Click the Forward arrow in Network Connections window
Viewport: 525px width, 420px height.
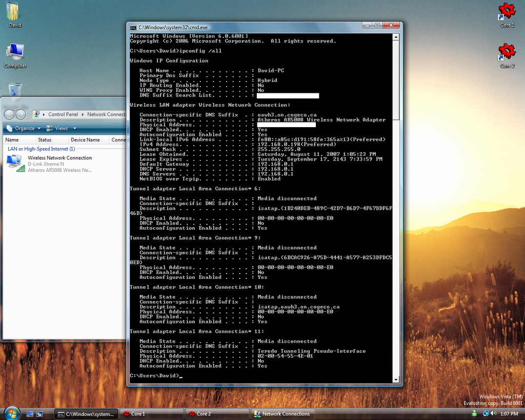(21, 114)
